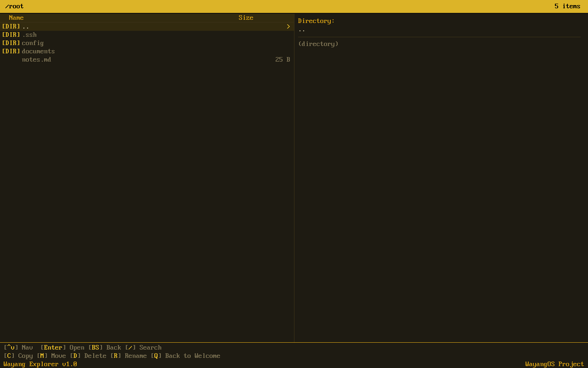Click the Size column header
Screen dimensions: 588x368
coord(246,17)
